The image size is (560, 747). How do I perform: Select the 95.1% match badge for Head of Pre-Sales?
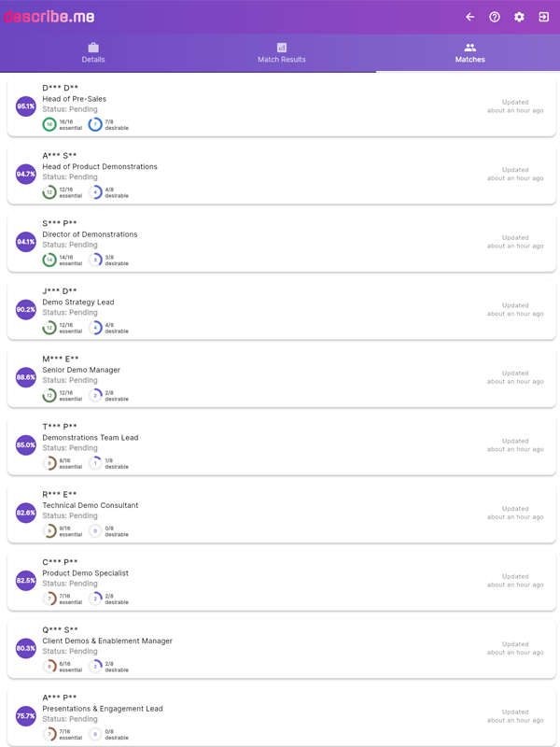click(x=25, y=106)
